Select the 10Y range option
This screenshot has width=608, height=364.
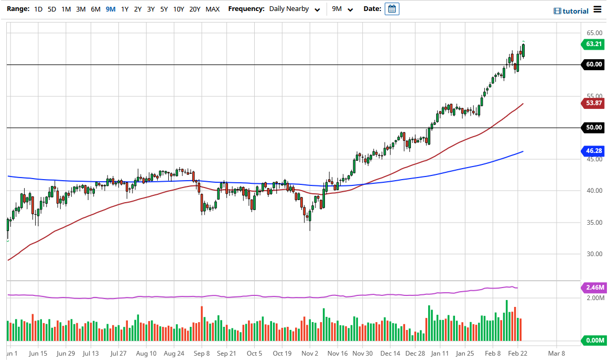coord(178,9)
